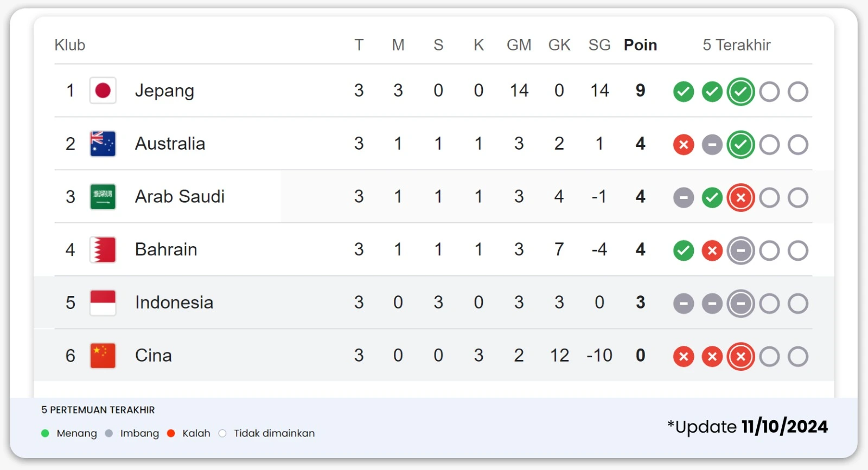868x470 pixels.
Task: Click the 5 Terakhir column header
Action: 736,45
